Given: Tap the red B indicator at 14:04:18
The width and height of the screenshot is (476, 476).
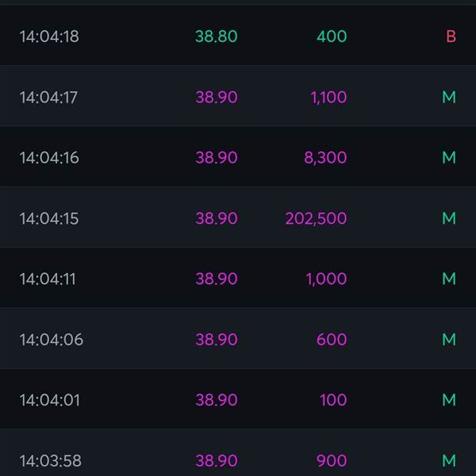Looking at the screenshot, I should pos(451,36).
